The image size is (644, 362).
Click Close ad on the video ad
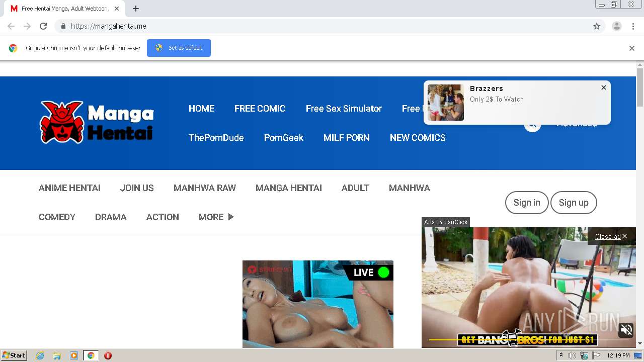coord(611,236)
